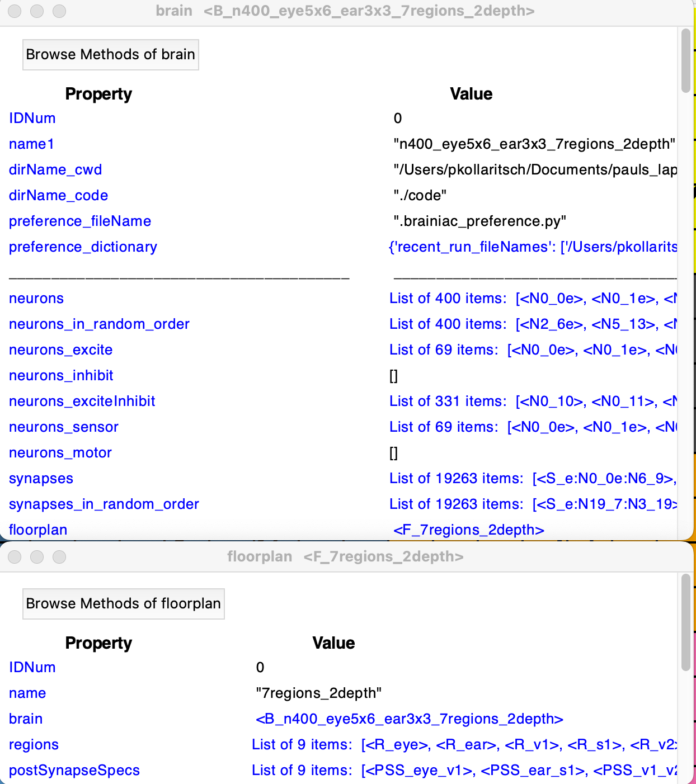Click the empty list value for neurons_motor
Screen dimensions: 696x784
click(x=393, y=454)
